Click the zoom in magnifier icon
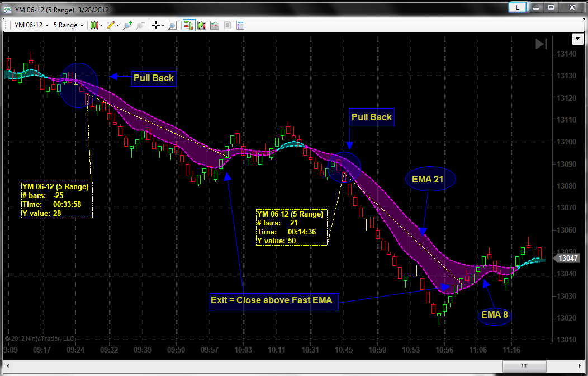Image resolution: width=588 pixels, height=376 pixels. pyautogui.click(x=127, y=25)
